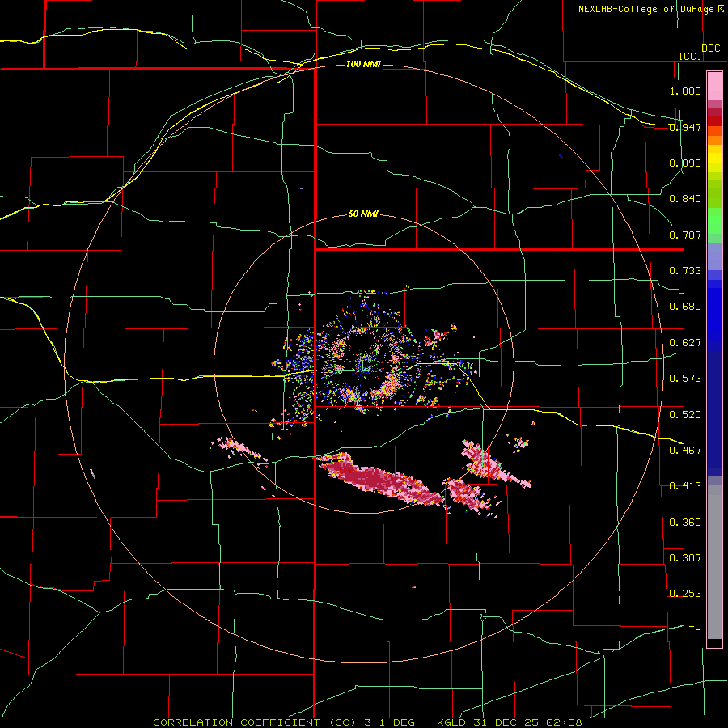Click the 0.787 color scale value
Viewport: 728px width, 728px height.
685,235
